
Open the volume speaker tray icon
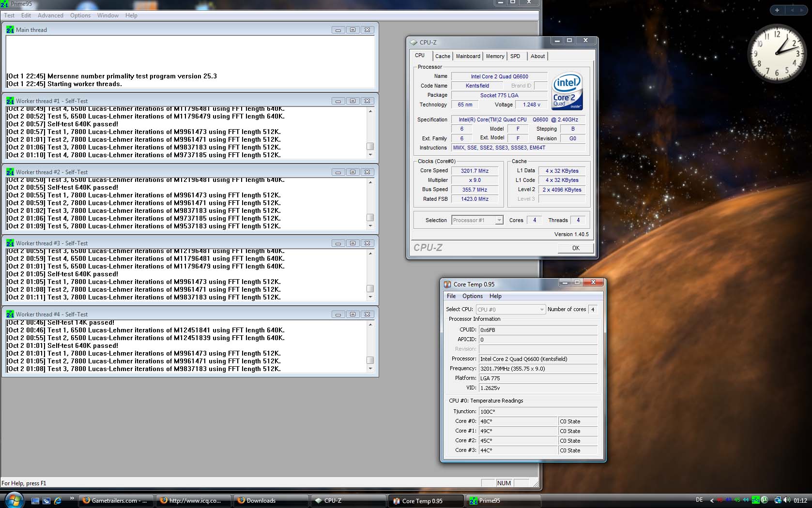(x=786, y=500)
